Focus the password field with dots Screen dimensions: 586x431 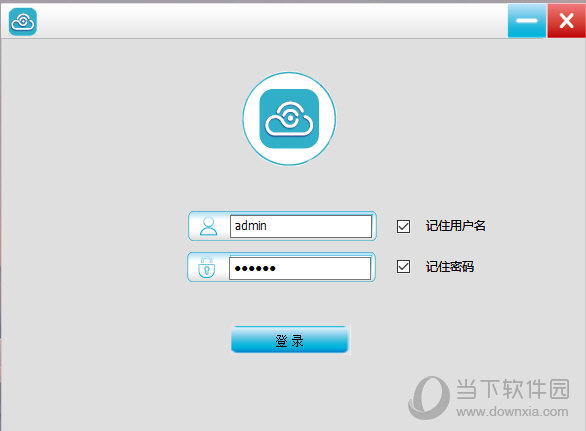point(300,268)
